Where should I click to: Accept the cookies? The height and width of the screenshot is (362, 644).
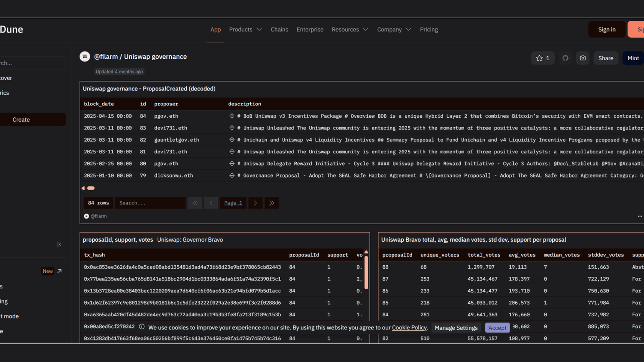(x=497, y=328)
